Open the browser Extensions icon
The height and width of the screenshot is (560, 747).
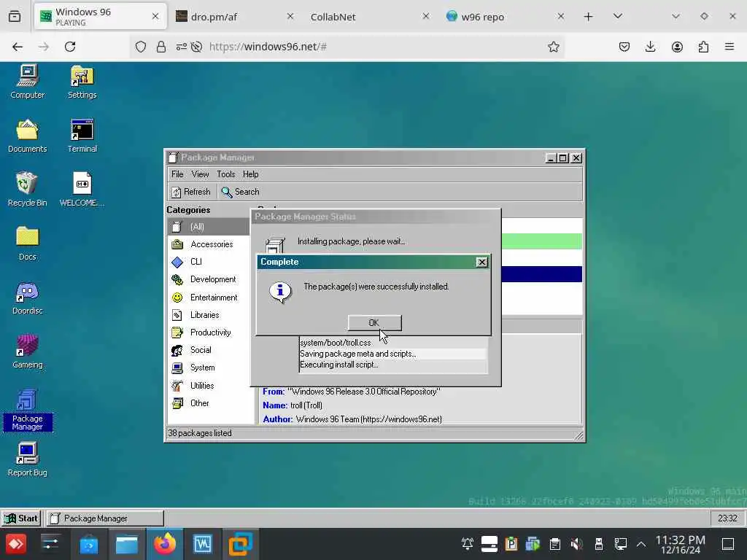click(x=703, y=47)
